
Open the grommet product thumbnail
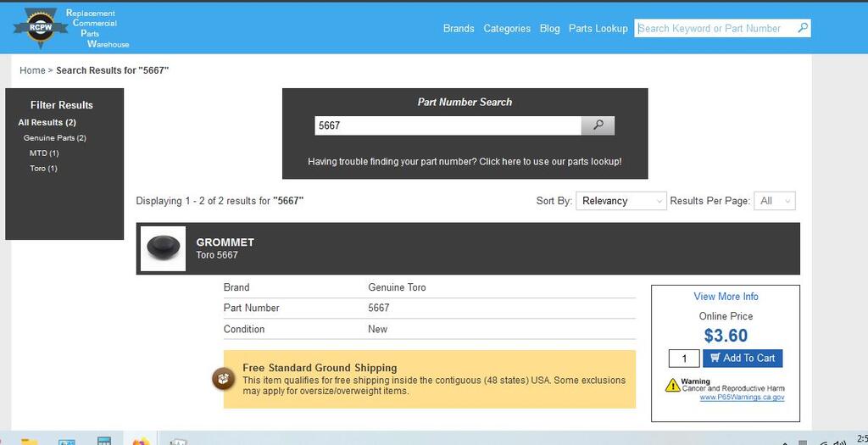(164, 248)
